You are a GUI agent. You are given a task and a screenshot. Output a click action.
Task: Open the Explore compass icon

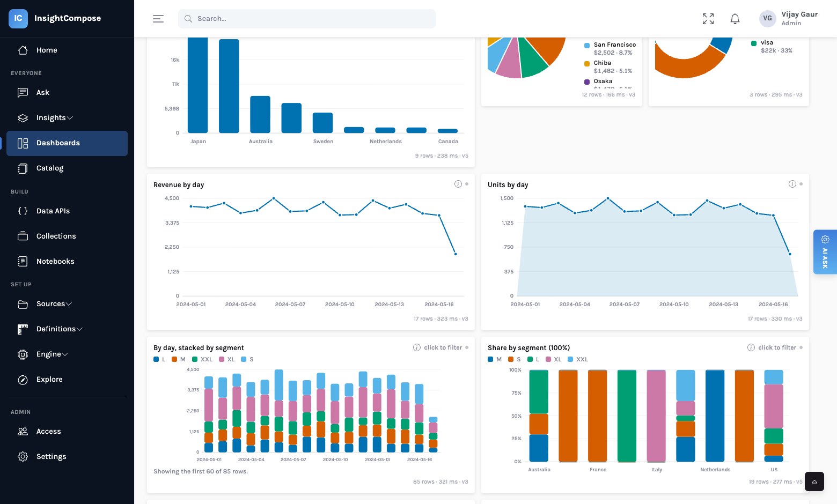point(23,380)
